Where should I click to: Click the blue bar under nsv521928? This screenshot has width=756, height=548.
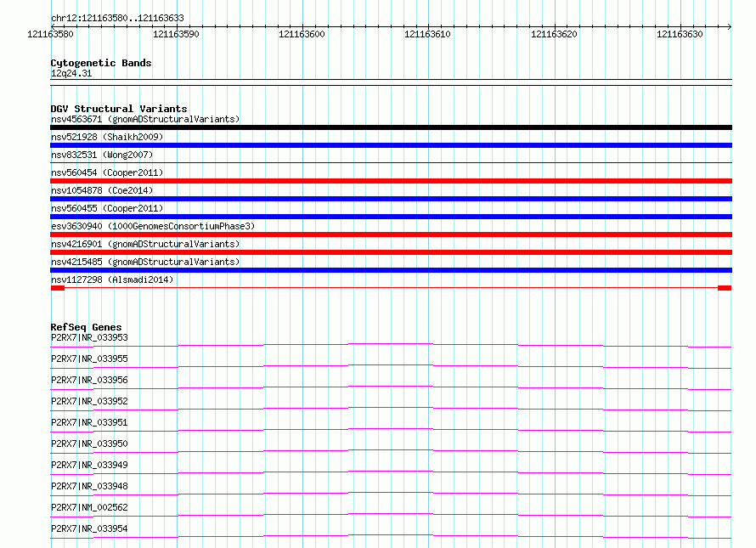coord(391,145)
